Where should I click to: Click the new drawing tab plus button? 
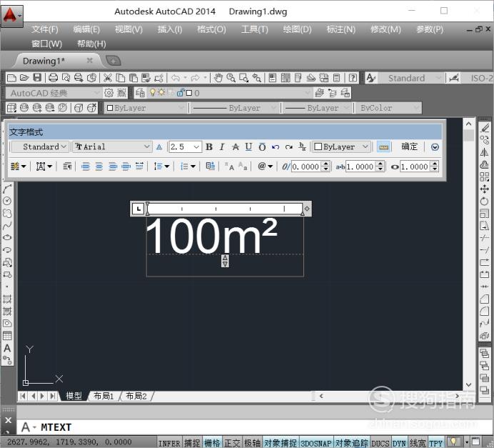114,61
